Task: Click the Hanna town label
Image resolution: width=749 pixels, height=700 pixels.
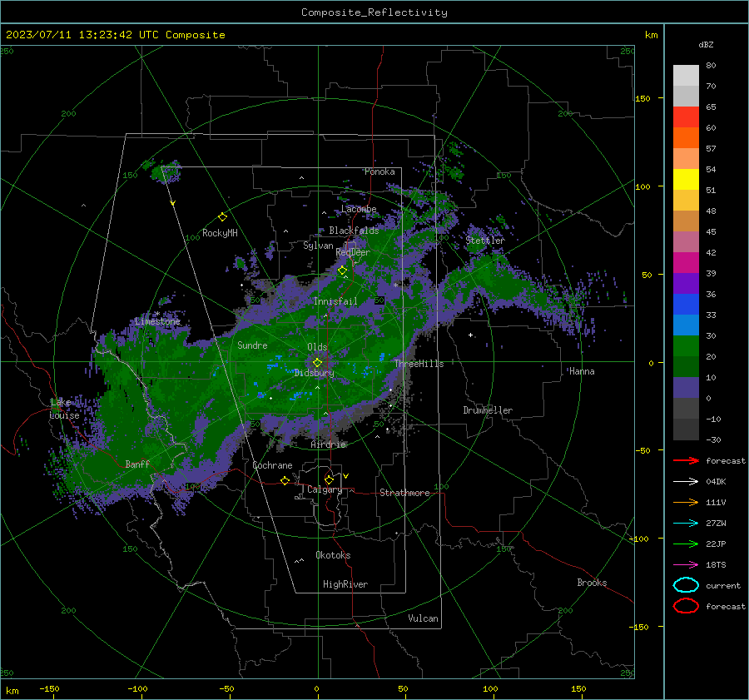Action: pos(582,371)
